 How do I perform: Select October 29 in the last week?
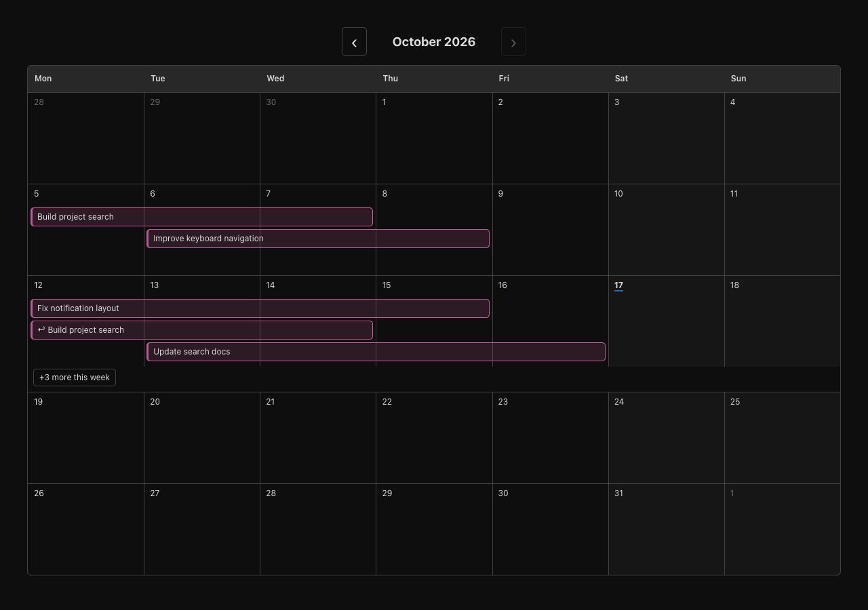click(387, 493)
